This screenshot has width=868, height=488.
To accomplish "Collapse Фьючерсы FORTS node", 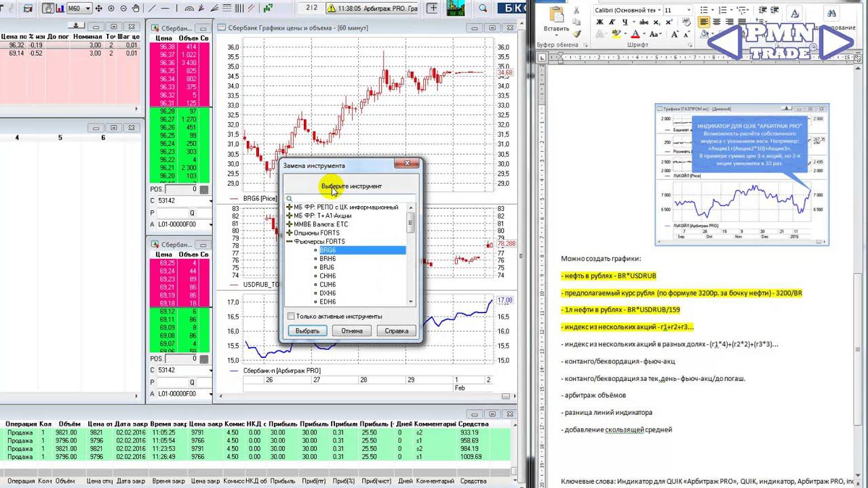I will (290, 242).
